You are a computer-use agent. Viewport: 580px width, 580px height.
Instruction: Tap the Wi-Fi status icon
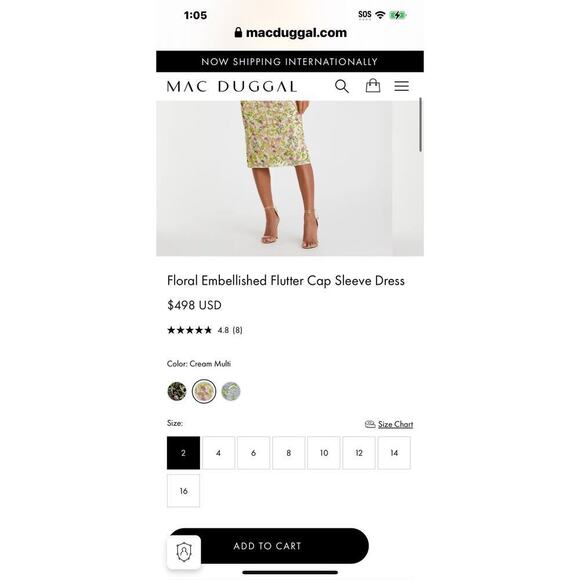pyautogui.click(x=380, y=15)
